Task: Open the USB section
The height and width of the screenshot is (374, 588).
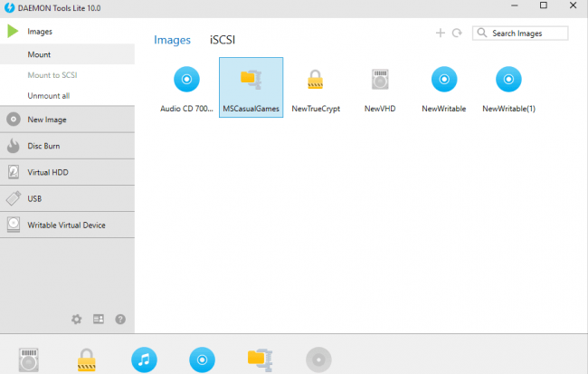Action: [x=67, y=198]
